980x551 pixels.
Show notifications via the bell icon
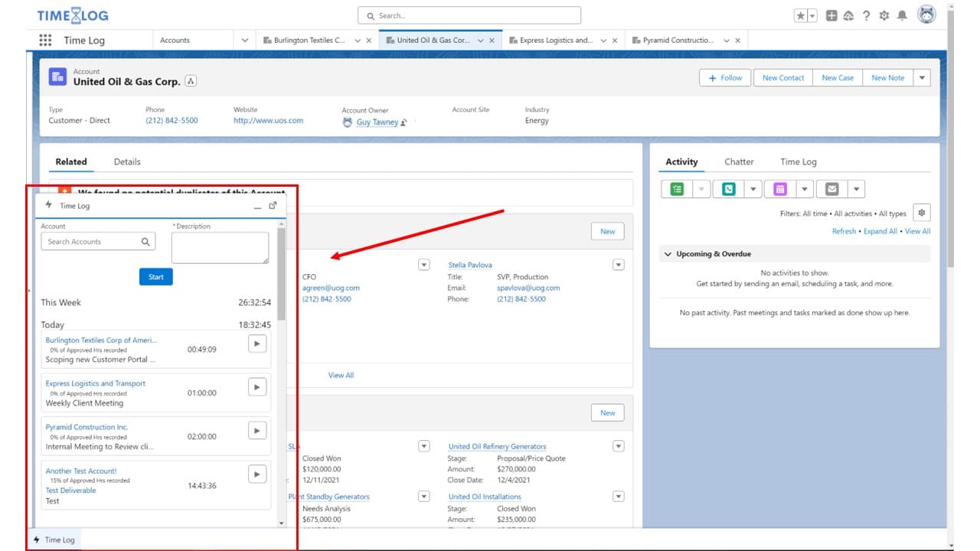(902, 16)
